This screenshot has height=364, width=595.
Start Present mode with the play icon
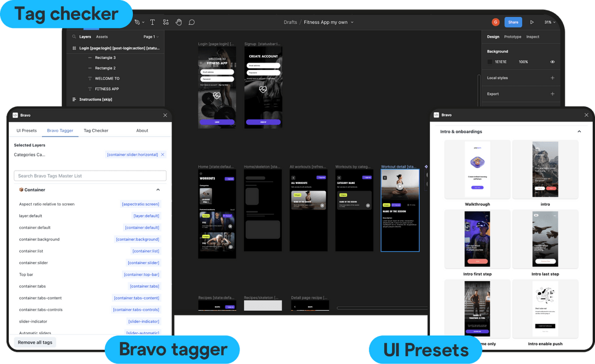pyautogui.click(x=532, y=22)
